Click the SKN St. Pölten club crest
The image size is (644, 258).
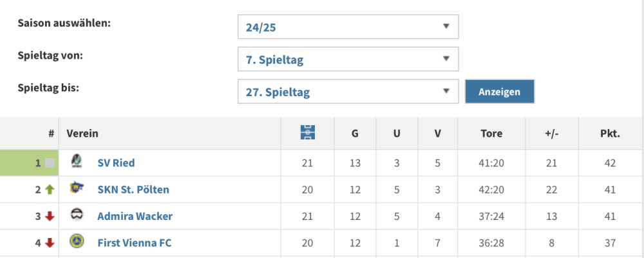click(77, 188)
